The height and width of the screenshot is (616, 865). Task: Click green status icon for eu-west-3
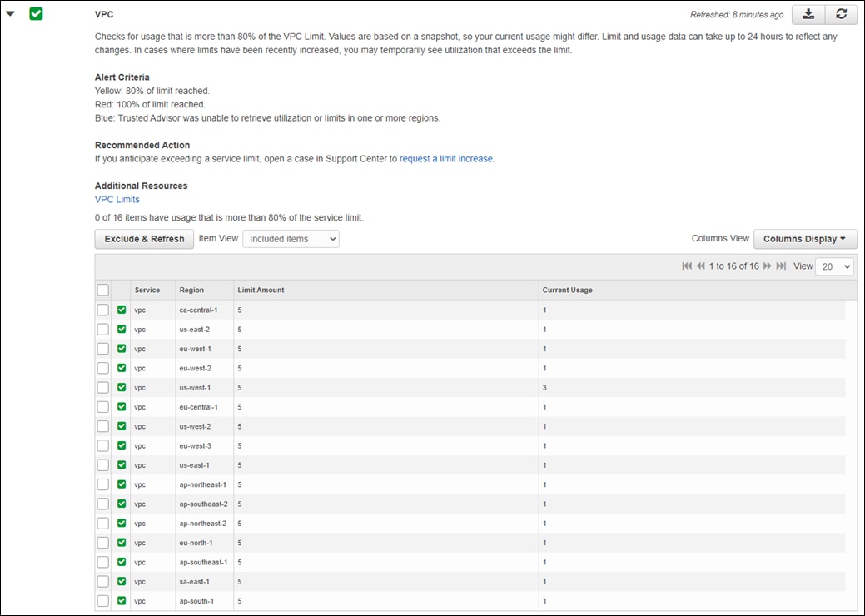click(122, 445)
